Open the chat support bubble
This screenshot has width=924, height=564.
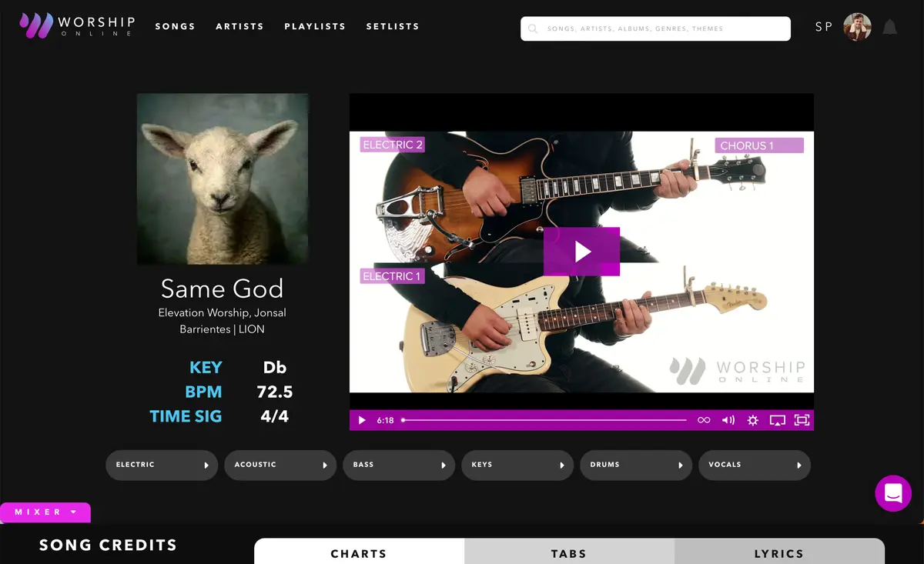click(x=893, y=493)
